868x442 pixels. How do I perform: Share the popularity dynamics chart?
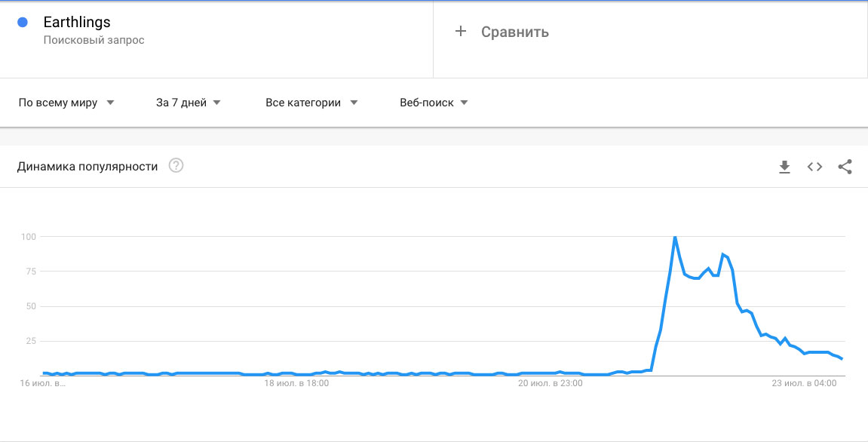(845, 167)
